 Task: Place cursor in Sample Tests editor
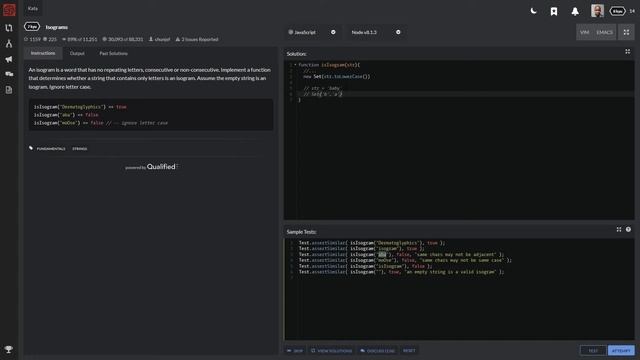(459, 289)
